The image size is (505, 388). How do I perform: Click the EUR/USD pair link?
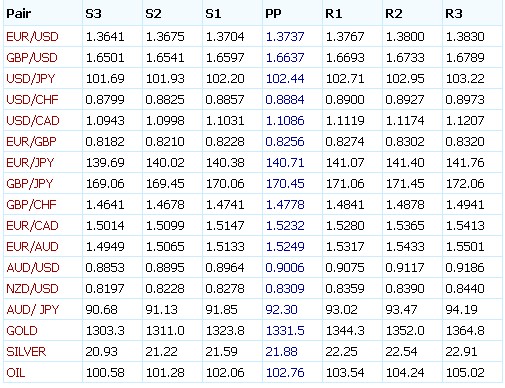pyautogui.click(x=32, y=37)
